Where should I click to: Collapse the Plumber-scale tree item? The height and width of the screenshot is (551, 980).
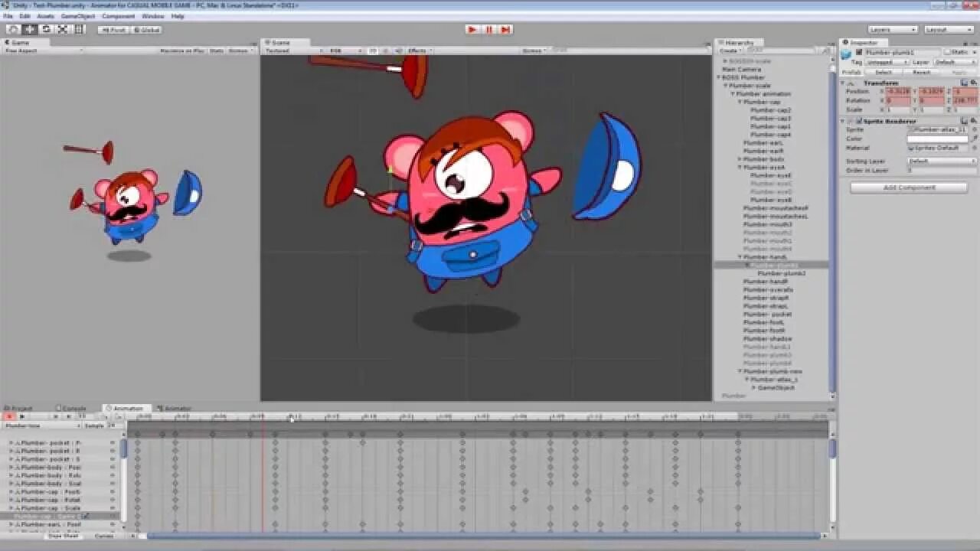(x=726, y=86)
